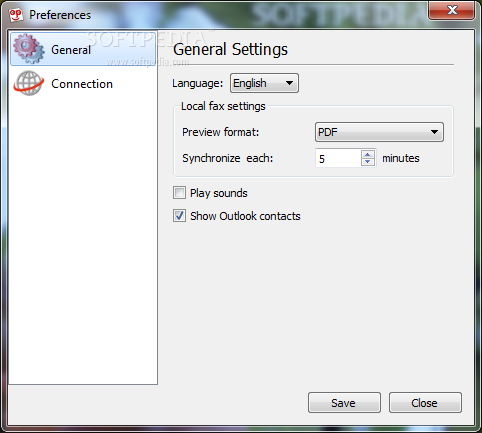Increase synchronize minutes with up arrow
This screenshot has height=433, width=482.
point(368,154)
